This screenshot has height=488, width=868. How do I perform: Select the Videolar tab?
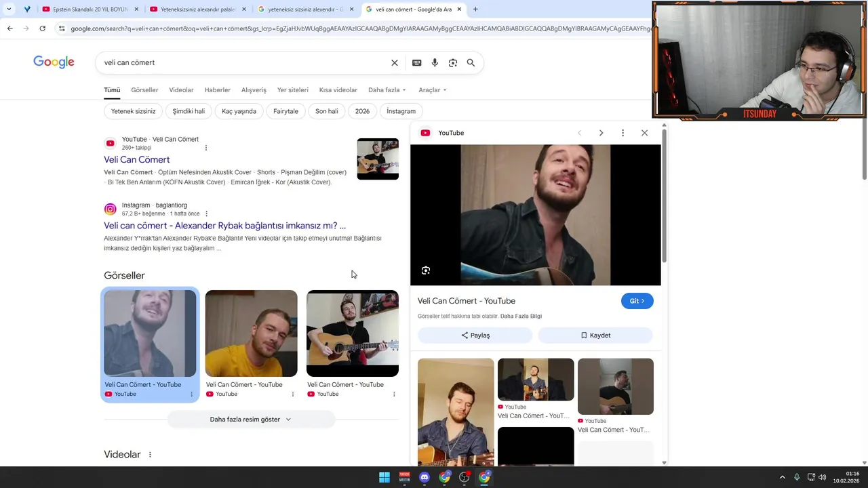pyautogui.click(x=181, y=90)
